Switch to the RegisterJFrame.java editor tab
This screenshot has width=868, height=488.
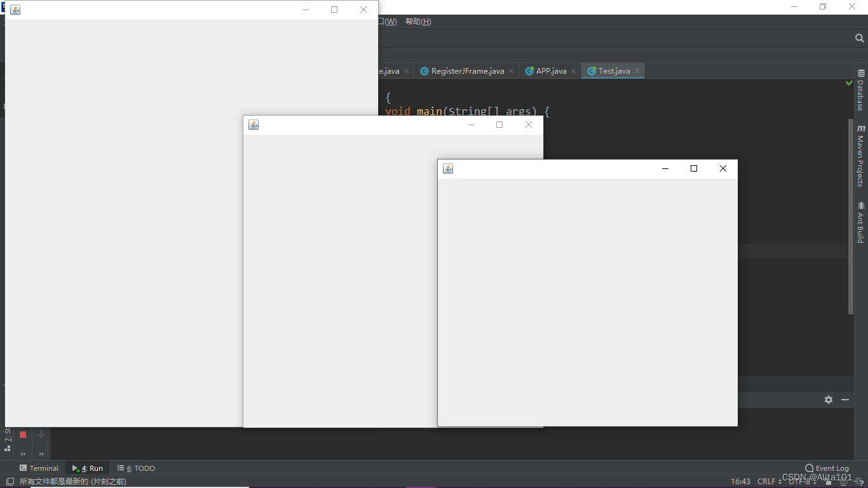click(x=468, y=71)
